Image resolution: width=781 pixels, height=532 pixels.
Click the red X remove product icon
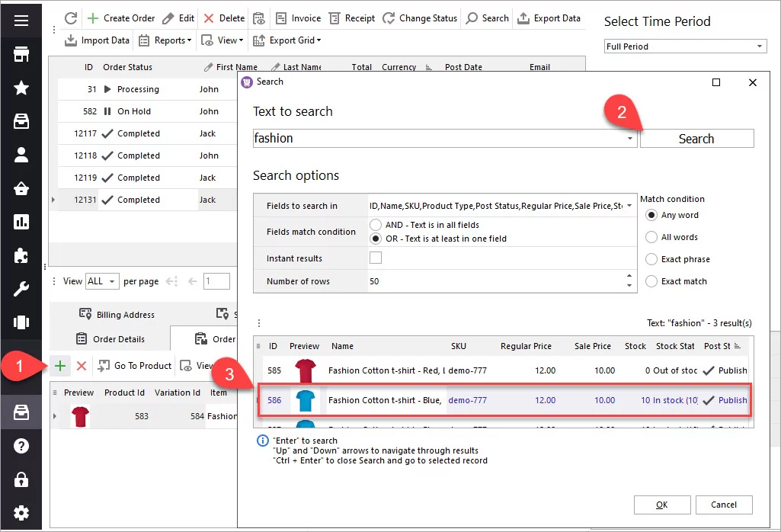click(x=81, y=366)
